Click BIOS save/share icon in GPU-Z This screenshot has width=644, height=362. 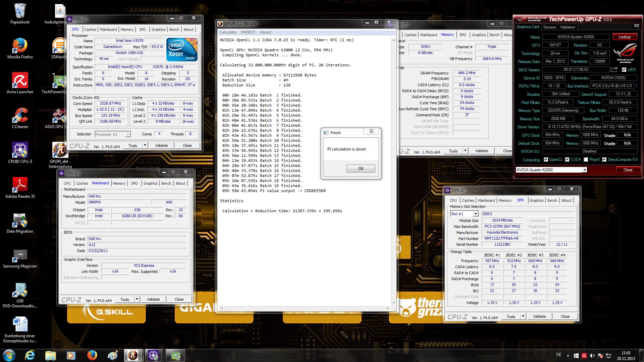click(614, 69)
